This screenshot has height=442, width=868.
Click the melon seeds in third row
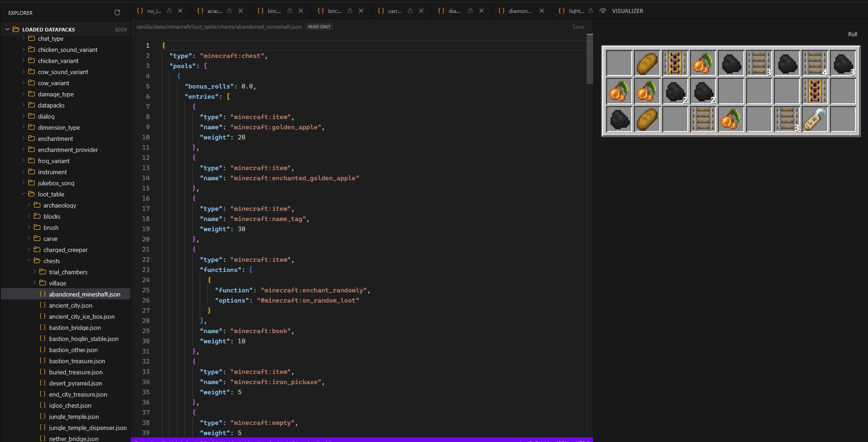(731, 119)
